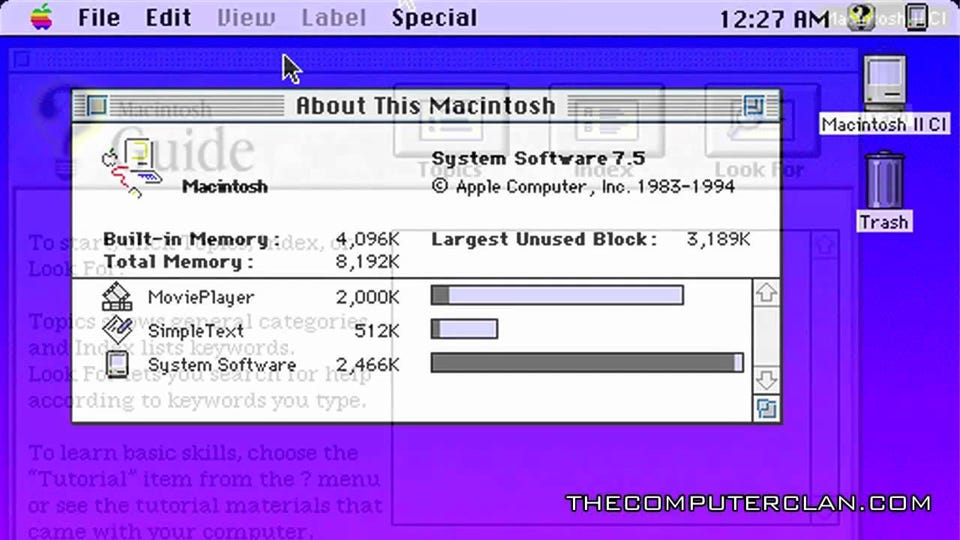Image resolution: width=960 pixels, height=540 pixels.
Task: Click the Apple Computer copyright text
Action: pyautogui.click(x=583, y=187)
